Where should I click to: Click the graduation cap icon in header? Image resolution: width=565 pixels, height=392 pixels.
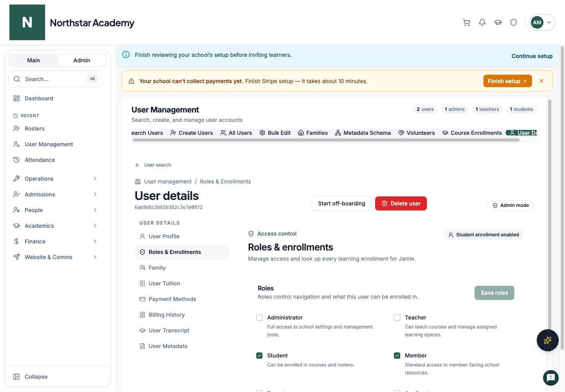click(498, 22)
